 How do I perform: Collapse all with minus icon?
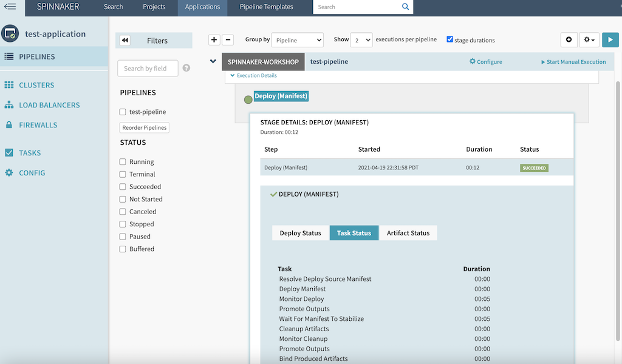point(228,39)
